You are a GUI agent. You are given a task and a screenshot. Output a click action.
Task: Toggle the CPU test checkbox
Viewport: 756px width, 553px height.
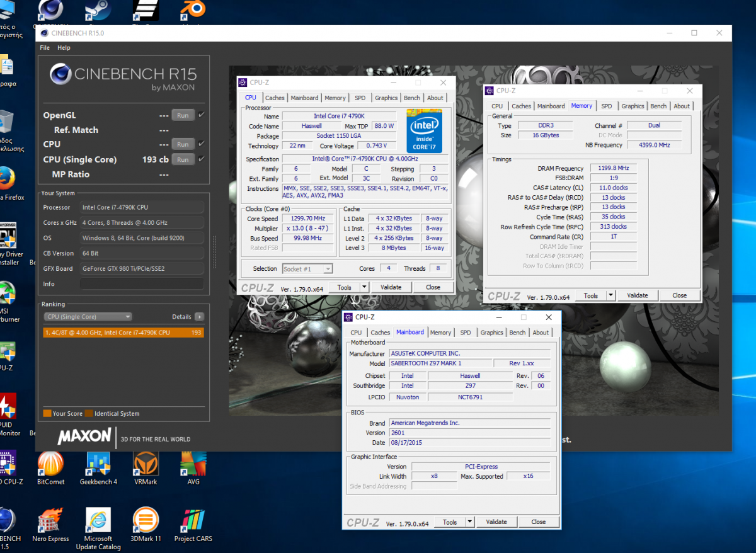coord(201,144)
